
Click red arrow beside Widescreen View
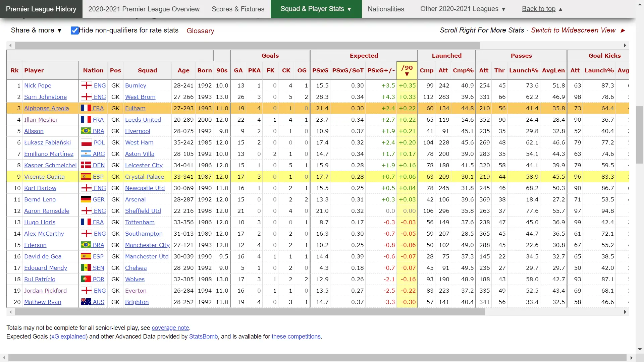(x=623, y=31)
